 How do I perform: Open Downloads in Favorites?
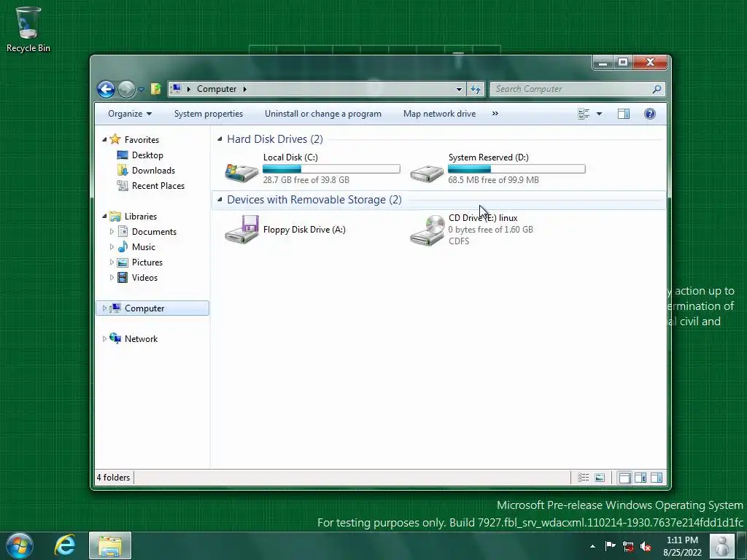coord(146,171)
